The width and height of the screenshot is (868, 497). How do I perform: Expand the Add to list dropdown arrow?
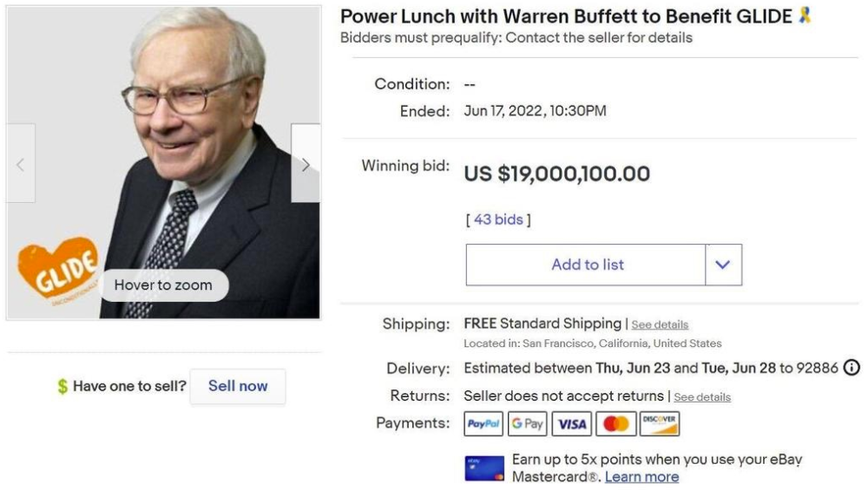point(723,265)
